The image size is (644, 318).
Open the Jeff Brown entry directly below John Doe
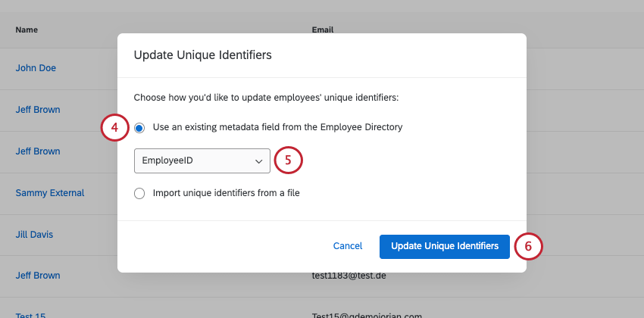click(x=38, y=110)
